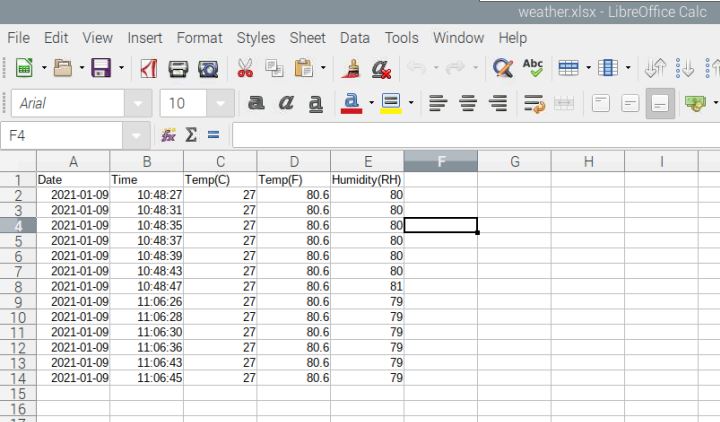Toggle Print Preview icon
The width and height of the screenshot is (720, 422).
coord(208,68)
